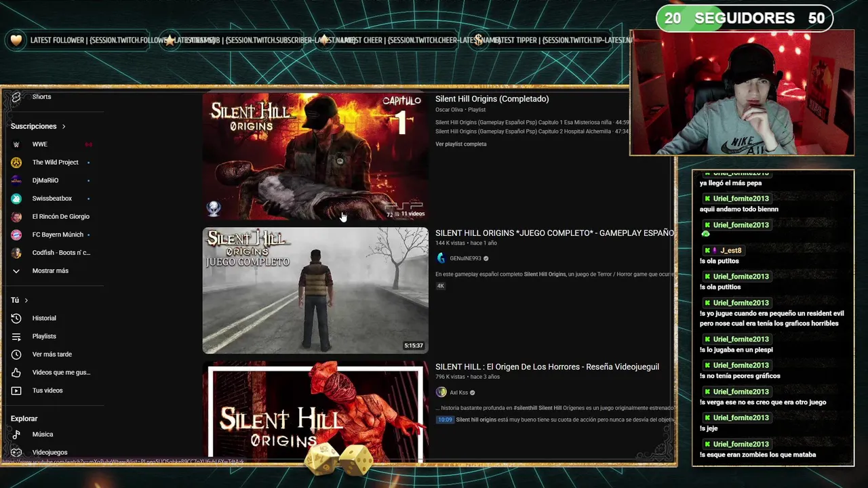
Task: Open the Swissbeatbox channel avatar
Action: pos(16,199)
